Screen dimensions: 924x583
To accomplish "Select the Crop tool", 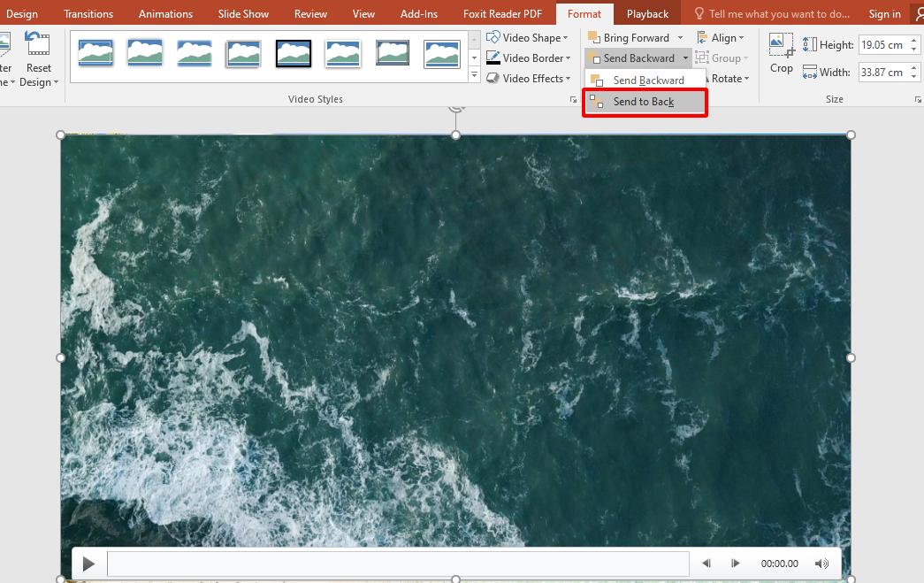I will (x=781, y=55).
